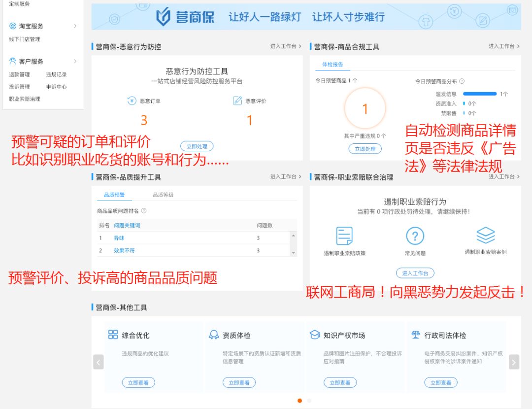Click the 淘宝服务 sidebar icon
532x409 pixels.
click(12, 26)
